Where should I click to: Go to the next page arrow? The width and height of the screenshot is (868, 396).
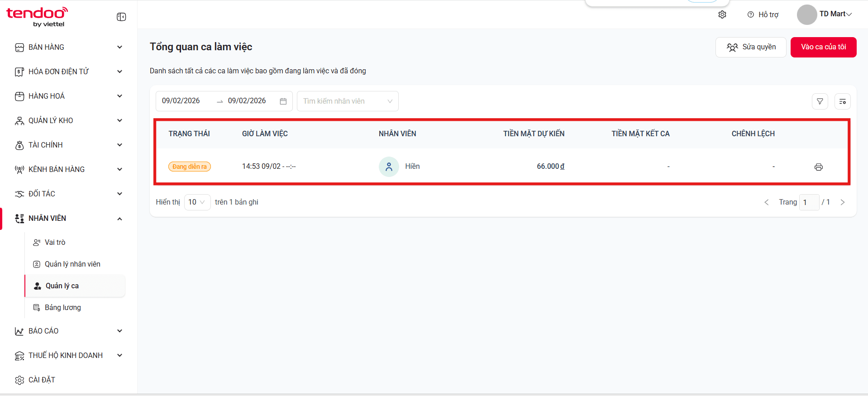pos(843,202)
